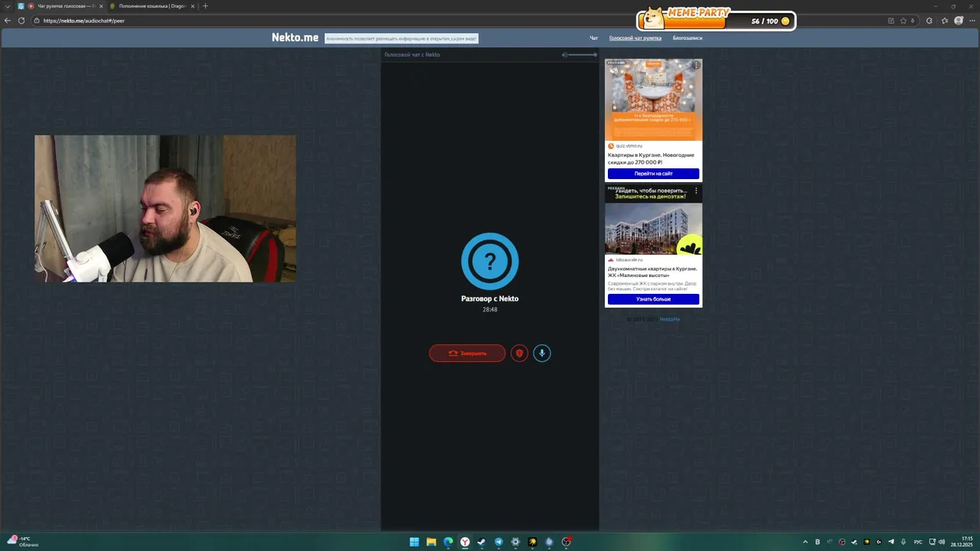
Task: Open the browser profile avatar
Action: pos(959,21)
